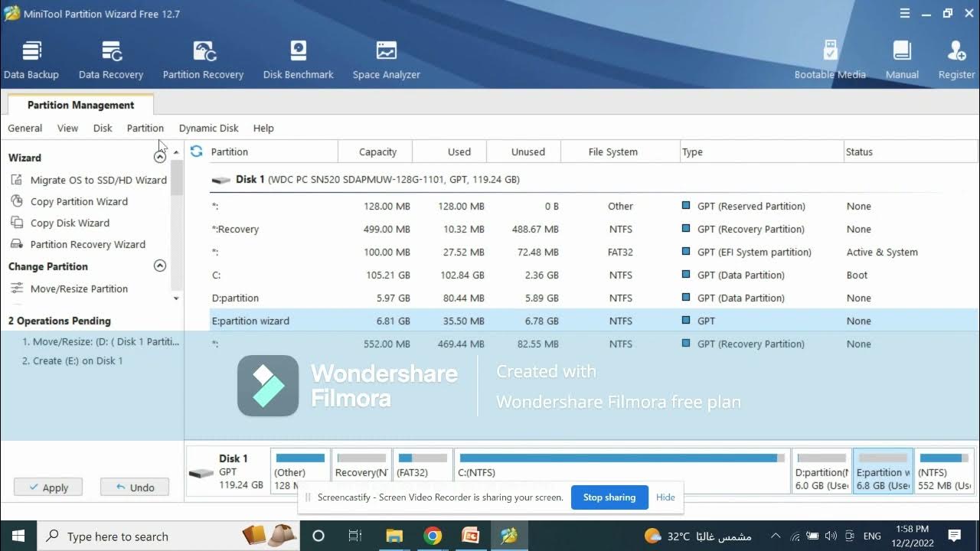
Task: Select the Partition Management tab
Action: pyautogui.click(x=80, y=105)
